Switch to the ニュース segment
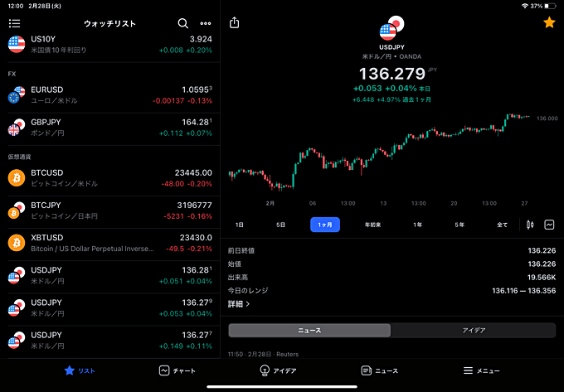The image size is (564, 392). pyautogui.click(x=309, y=330)
